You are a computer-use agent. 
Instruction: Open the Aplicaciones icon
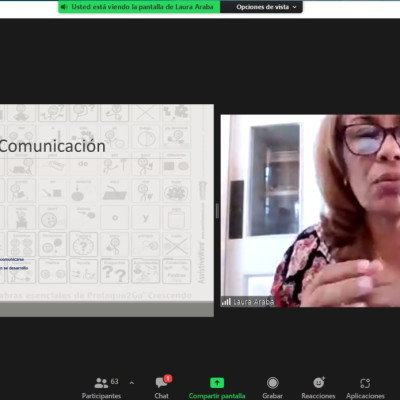(365, 383)
